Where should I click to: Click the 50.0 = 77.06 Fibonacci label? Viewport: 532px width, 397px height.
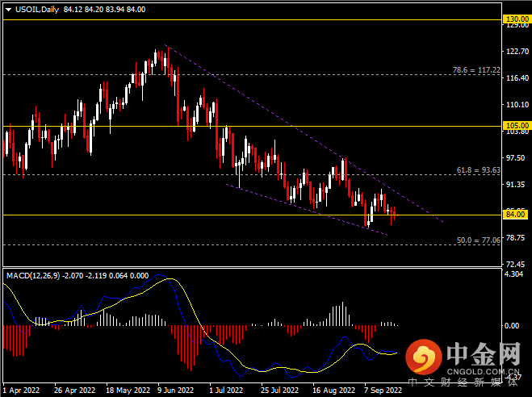(x=479, y=240)
